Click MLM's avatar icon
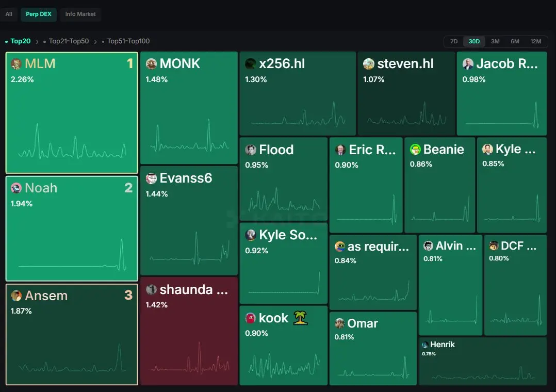The width and height of the screenshot is (556, 392). [x=16, y=64]
